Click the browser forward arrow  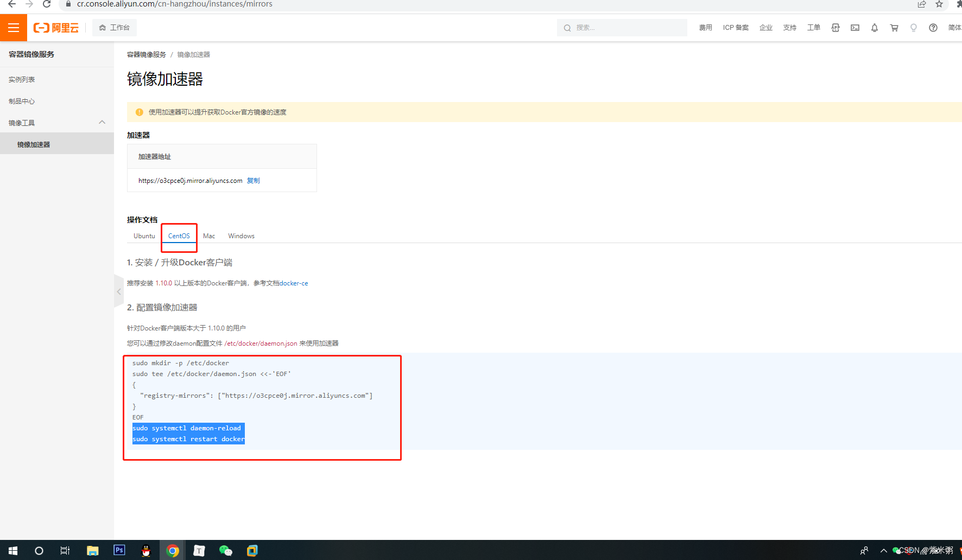(29, 4)
